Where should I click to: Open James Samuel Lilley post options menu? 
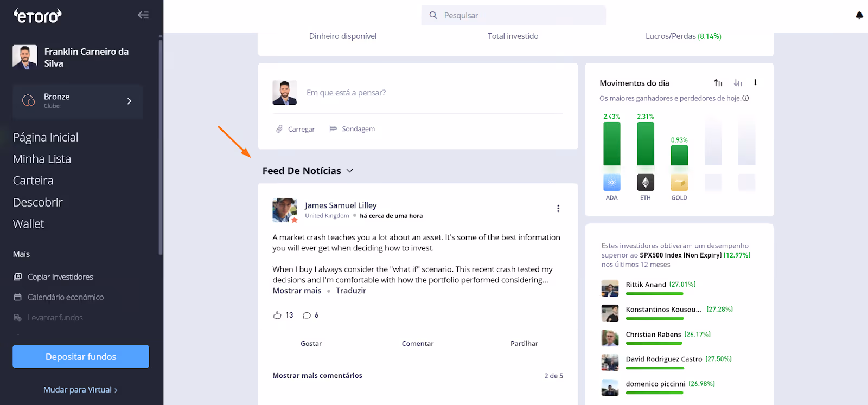tap(558, 209)
